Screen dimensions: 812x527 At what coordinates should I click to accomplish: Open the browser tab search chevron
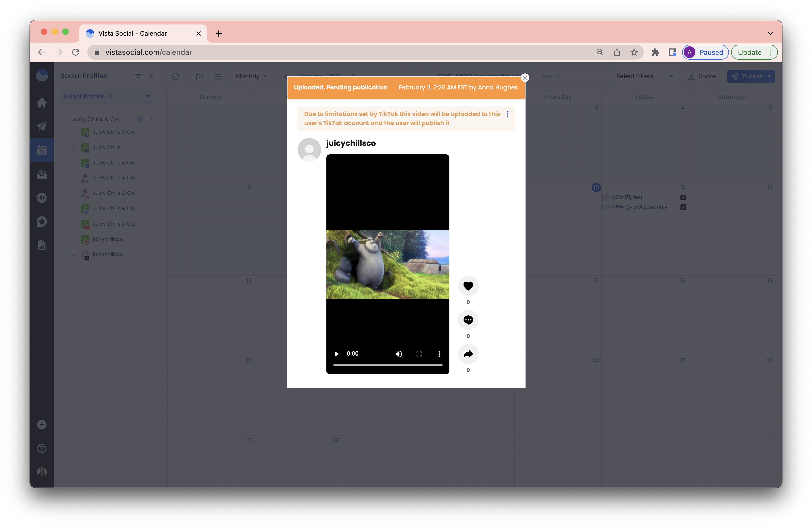[770, 34]
